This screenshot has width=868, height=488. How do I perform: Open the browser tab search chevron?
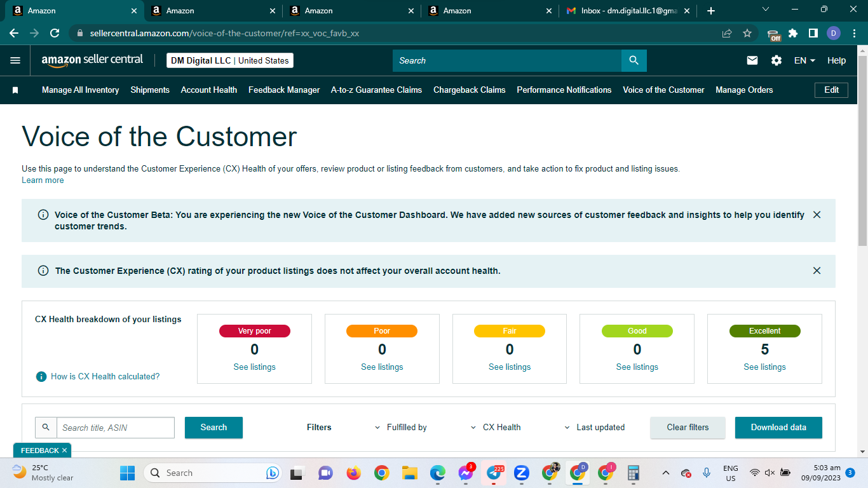(x=765, y=10)
